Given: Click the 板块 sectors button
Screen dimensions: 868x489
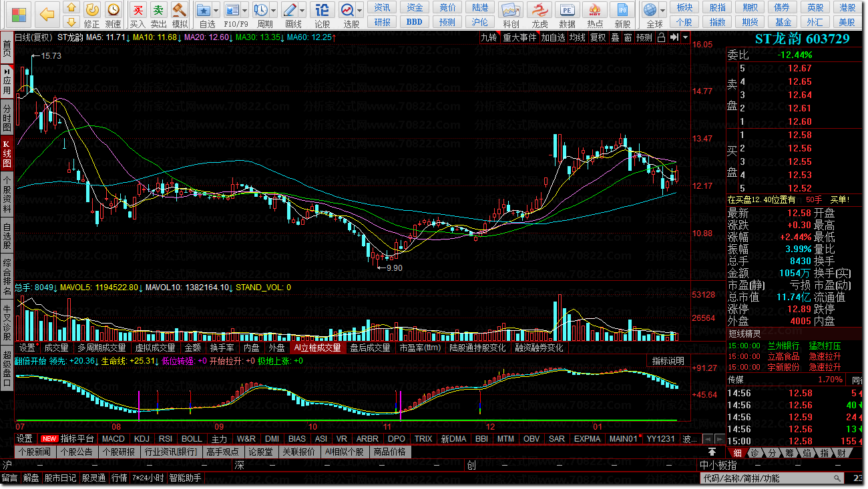Looking at the screenshot, I should (684, 7).
